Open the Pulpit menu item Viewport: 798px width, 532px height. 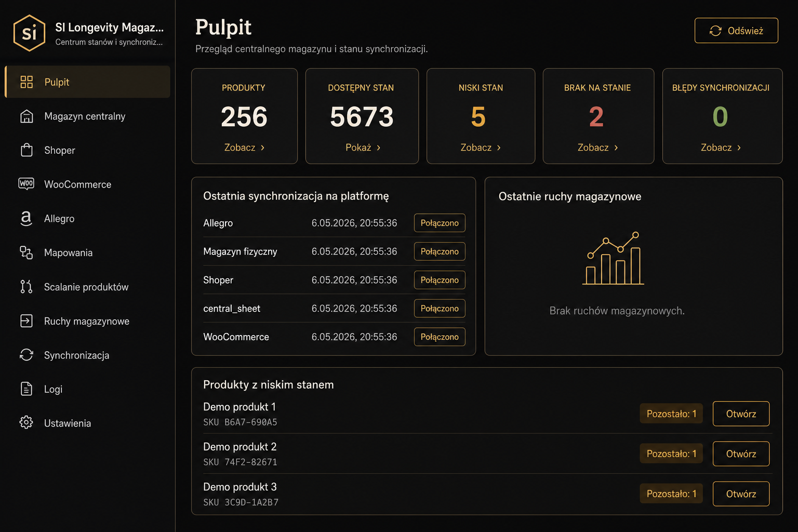pos(87,82)
